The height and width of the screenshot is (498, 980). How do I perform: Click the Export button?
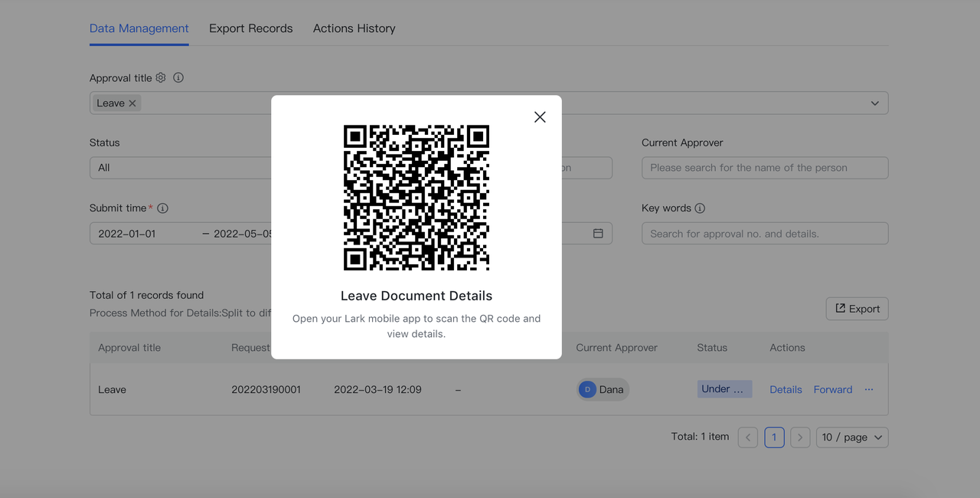(857, 309)
